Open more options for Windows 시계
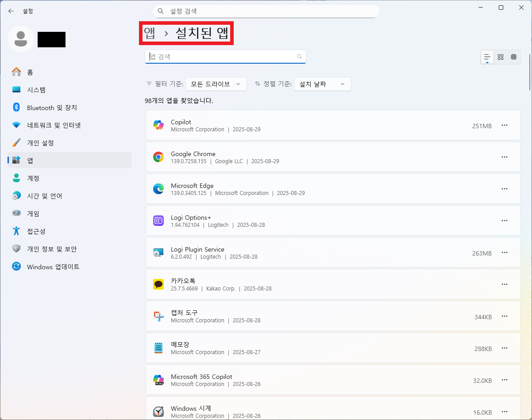Image resolution: width=532 pixels, height=420 pixels. pos(505,412)
